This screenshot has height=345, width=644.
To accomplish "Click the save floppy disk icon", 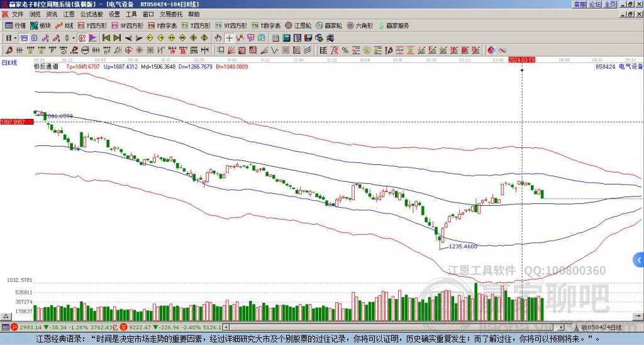I will point(308,38).
